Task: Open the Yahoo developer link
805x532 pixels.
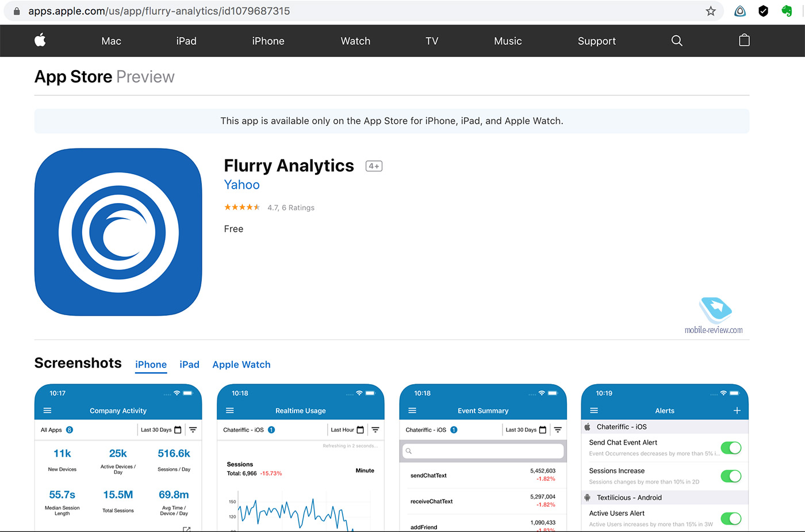Action: (241, 185)
